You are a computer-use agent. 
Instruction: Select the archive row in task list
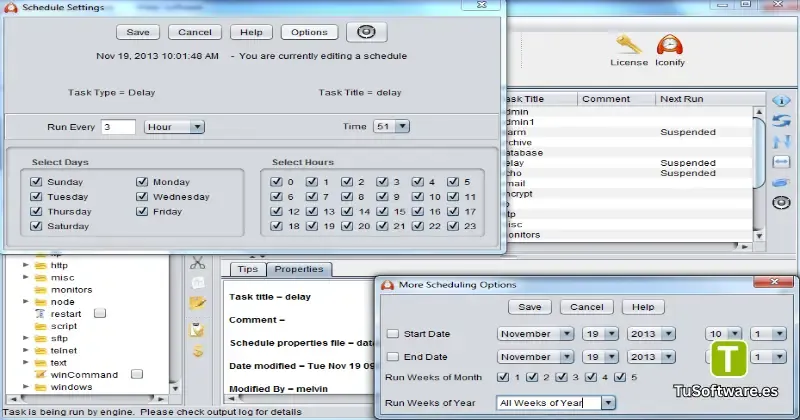pos(628,142)
